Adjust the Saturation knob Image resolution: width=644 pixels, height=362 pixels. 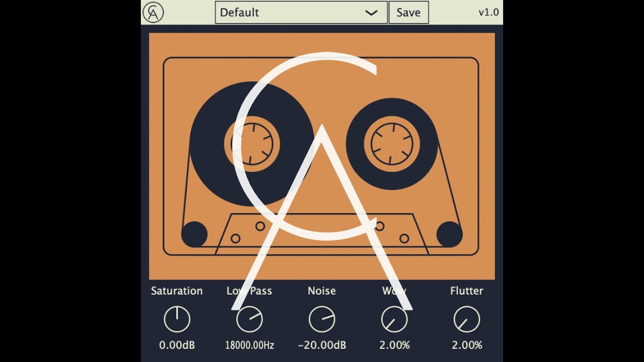[177, 319]
